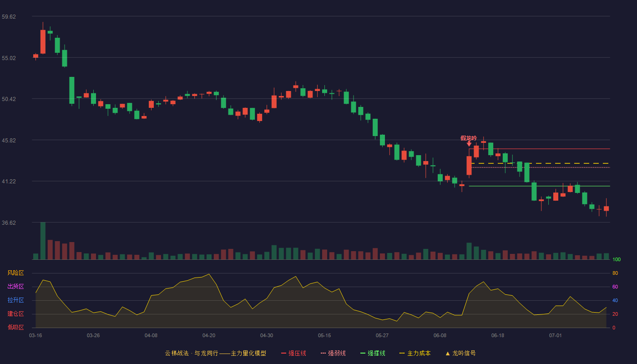637x364 pixels.
Task: Click the 03-16 date label
Action: 35,335
